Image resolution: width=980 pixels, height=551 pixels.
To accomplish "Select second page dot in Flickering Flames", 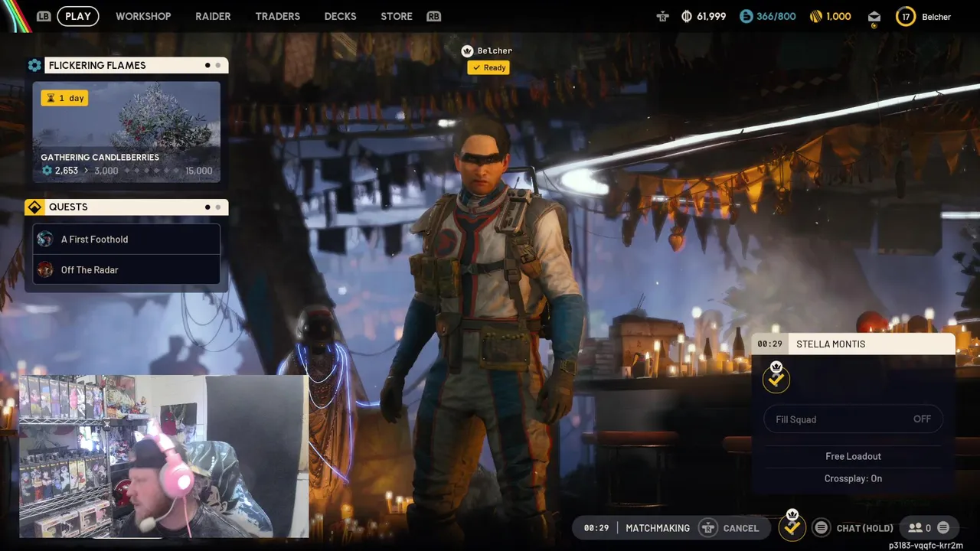I will pos(218,65).
